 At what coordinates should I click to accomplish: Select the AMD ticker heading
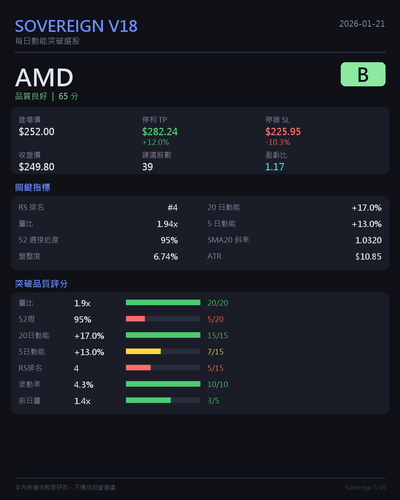click(x=44, y=78)
